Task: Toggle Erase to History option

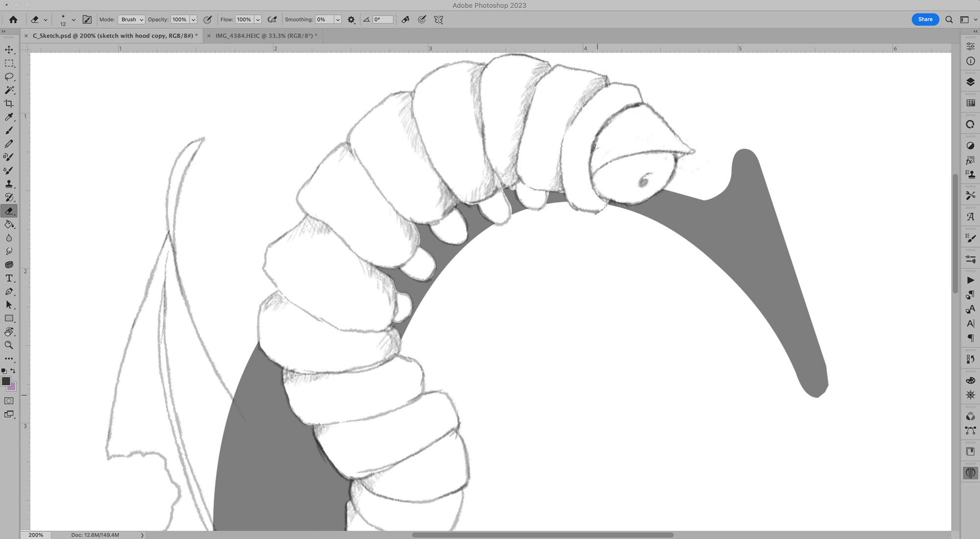Action: tap(405, 20)
